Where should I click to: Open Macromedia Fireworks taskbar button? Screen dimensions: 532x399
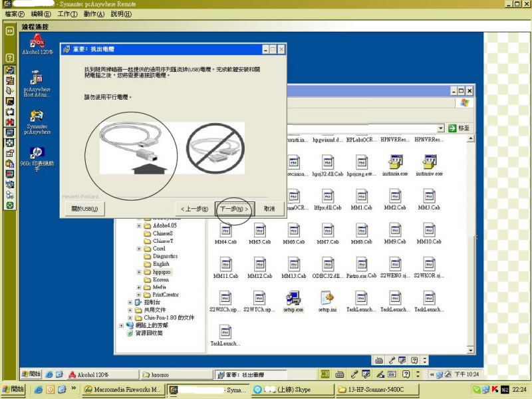pyautogui.click(x=124, y=390)
